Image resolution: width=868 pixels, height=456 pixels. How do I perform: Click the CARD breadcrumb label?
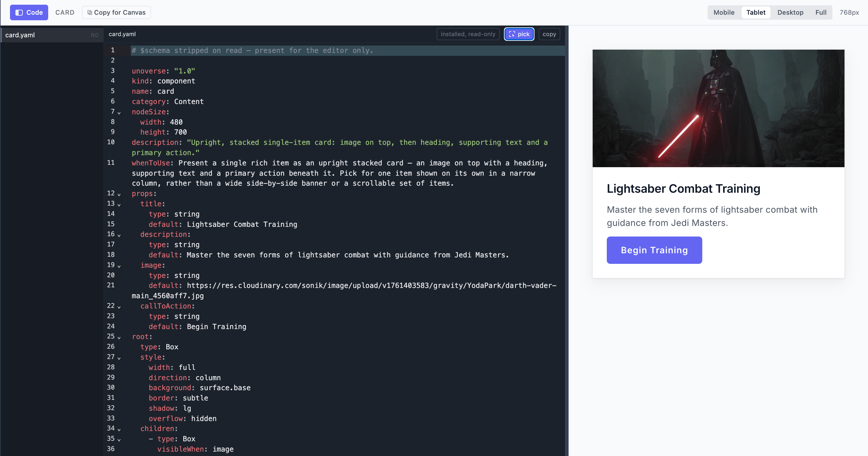click(65, 12)
